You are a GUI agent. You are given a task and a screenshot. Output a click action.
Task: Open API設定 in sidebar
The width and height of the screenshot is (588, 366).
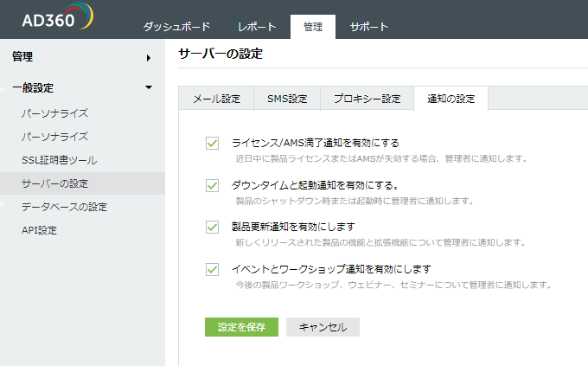click(x=39, y=230)
